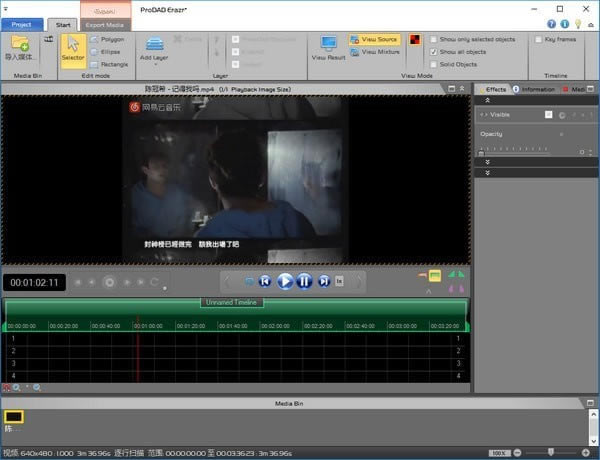This screenshot has height=460, width=600.
Task: Open the Information panel tab
Action: point(536,88)
